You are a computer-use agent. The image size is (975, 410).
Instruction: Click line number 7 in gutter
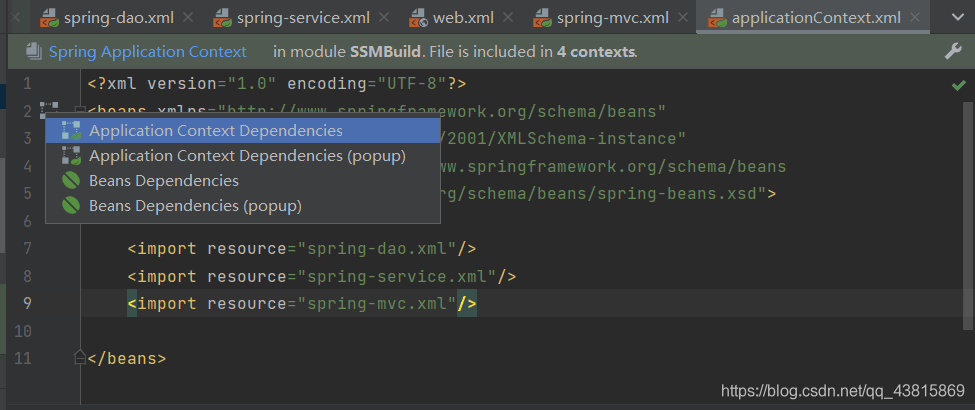pos(27,249)
